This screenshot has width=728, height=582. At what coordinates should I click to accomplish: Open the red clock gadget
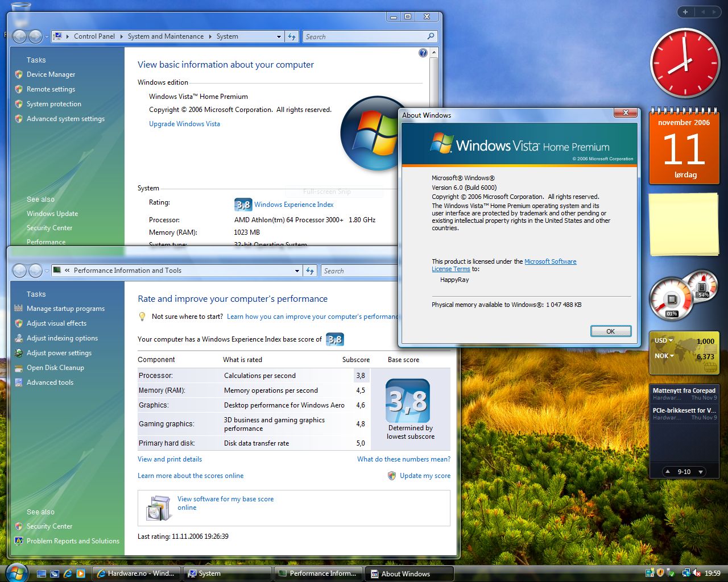pyautogui.click(x=684, y=63)
